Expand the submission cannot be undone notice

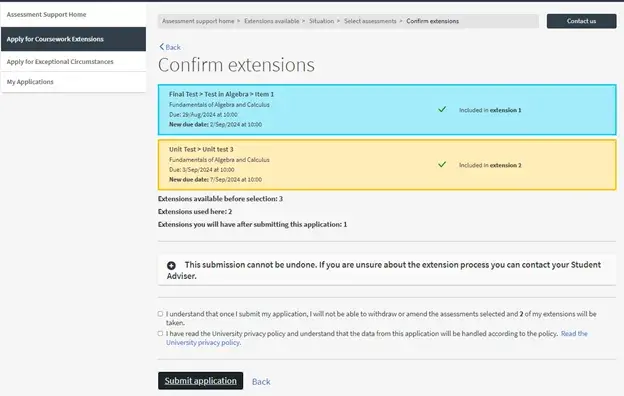point(171,265)
